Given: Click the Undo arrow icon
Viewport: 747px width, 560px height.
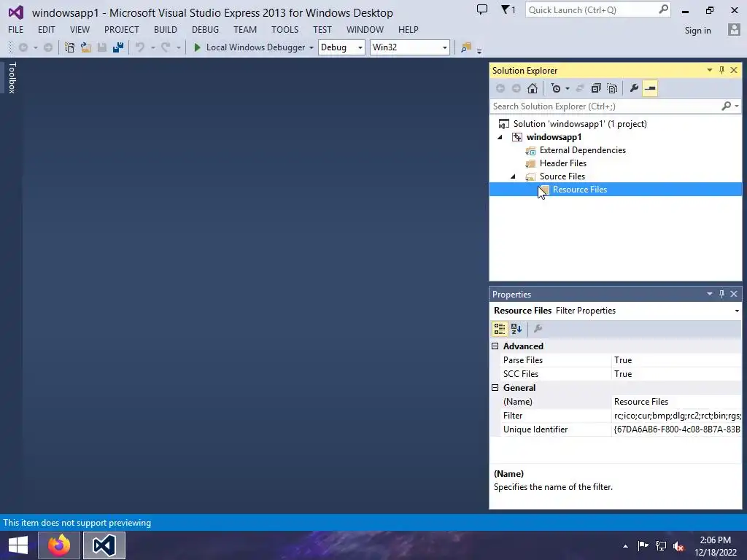Looking at the screenshot, I should (x=140, y=47).
